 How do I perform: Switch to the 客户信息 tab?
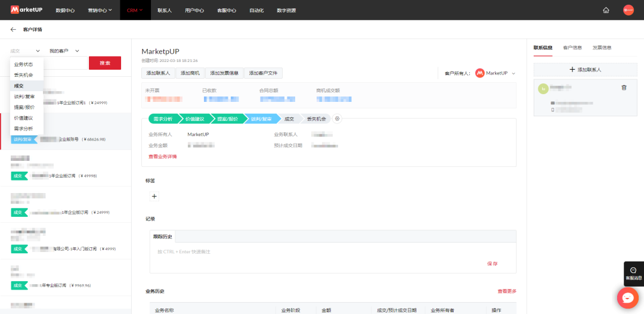572,48
